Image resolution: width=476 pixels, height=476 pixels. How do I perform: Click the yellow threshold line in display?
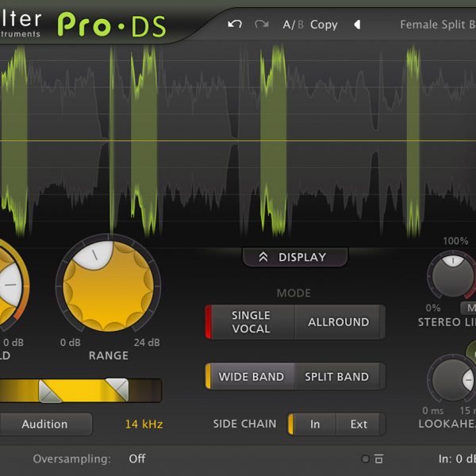point(238,140)
